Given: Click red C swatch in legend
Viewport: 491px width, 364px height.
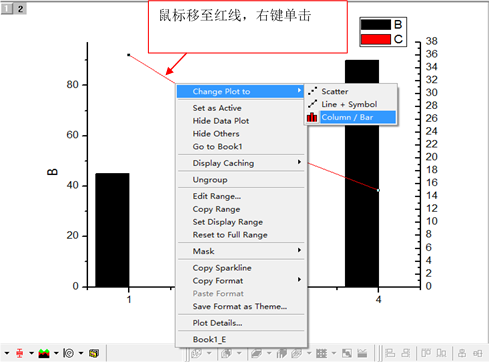Looking at the screenshot, I should [x=376, y=39].
